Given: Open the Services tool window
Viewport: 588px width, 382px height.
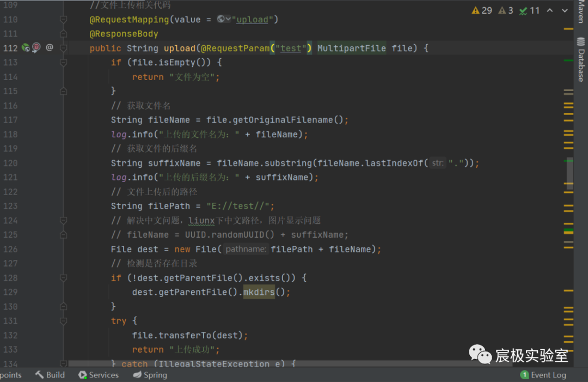Looking at the screenshot, I should tap(99, 375).
